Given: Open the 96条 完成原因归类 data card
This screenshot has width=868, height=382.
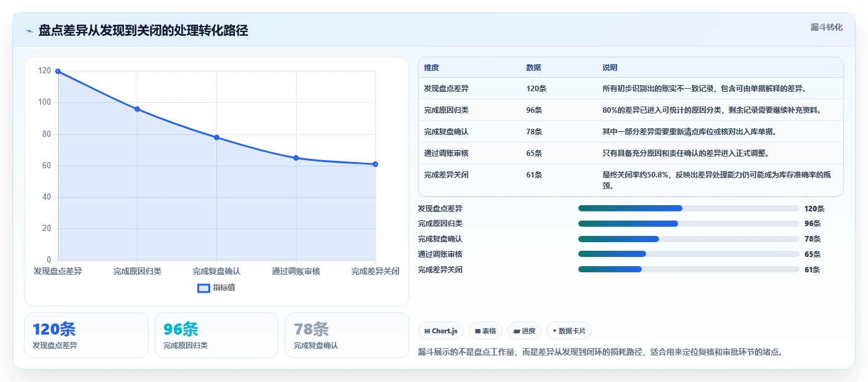Looking at the screenshot, I should tap(216, 335).
